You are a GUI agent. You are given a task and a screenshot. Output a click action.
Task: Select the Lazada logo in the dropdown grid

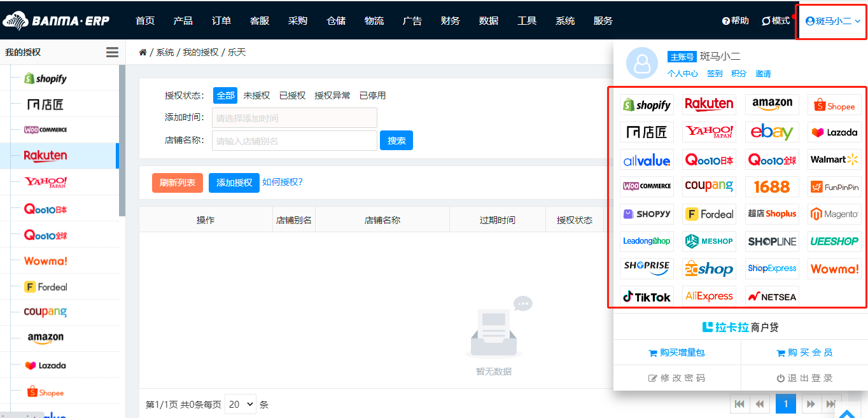pos(835,132)
